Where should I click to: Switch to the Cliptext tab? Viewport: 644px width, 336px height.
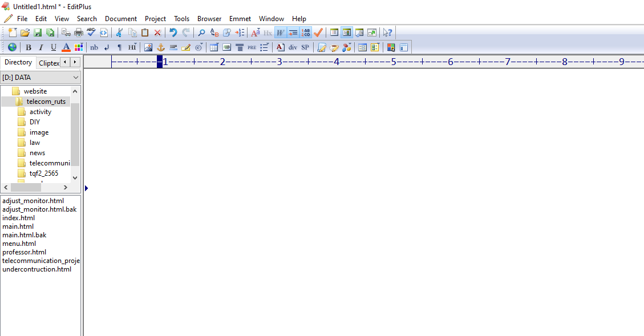48,63
